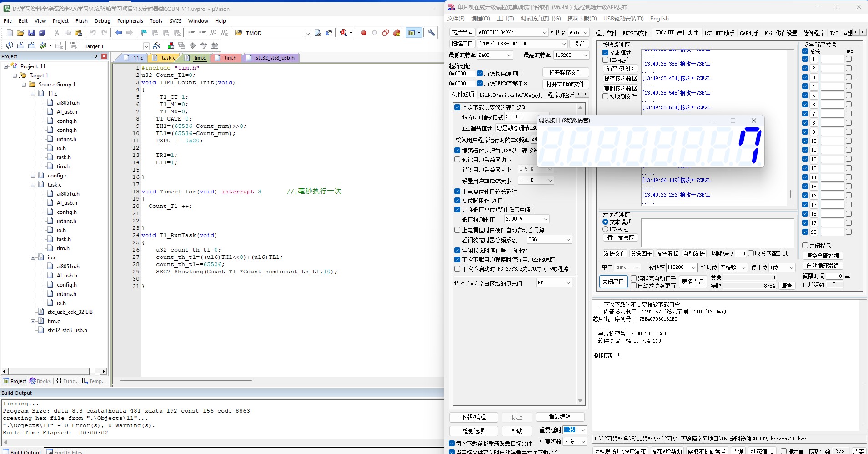Pin the Project panel

pyautogui.click(x=95, y=56)
